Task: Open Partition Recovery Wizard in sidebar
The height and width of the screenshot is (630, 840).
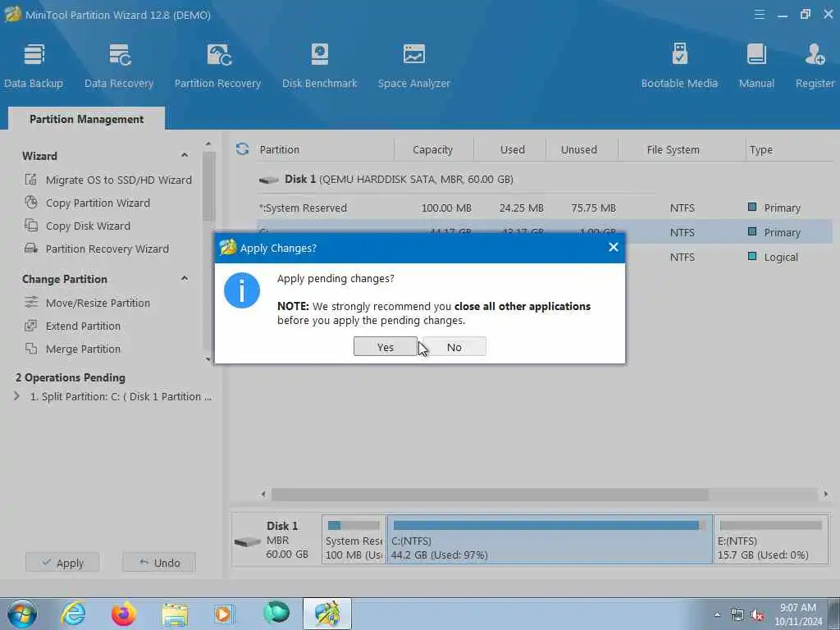Action: [x=97, y=249]
